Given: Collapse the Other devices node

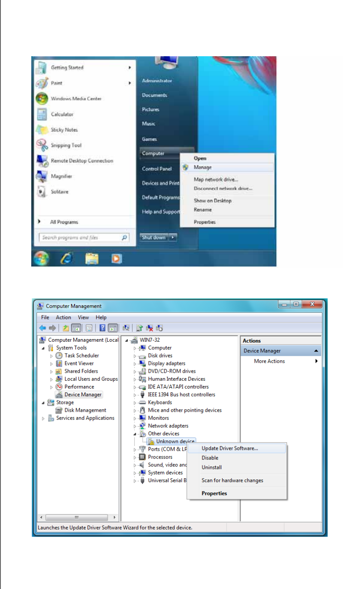Looking at the screenshot, I should click(x=135, y=434).
